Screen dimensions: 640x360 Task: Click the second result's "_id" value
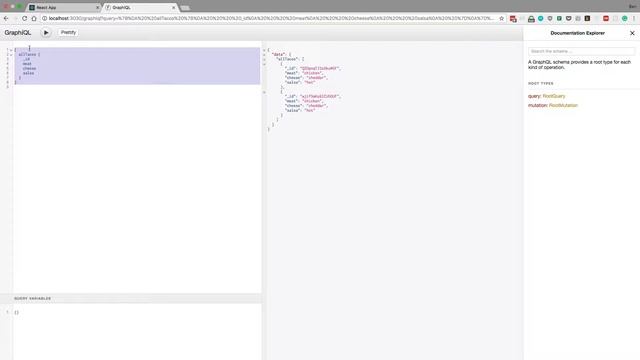pos(319,96)
